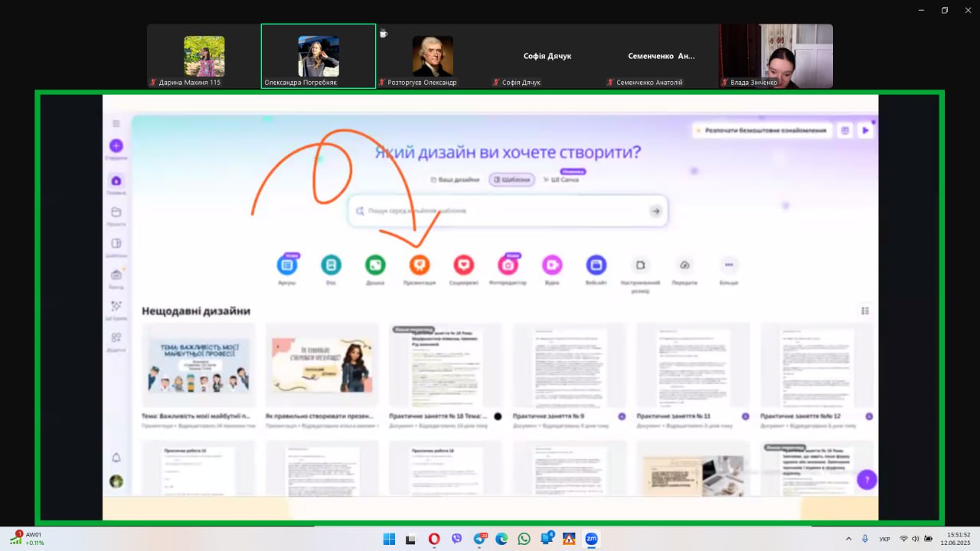Expand the More design types button
980x551 pixels.
tap(729, 265)
